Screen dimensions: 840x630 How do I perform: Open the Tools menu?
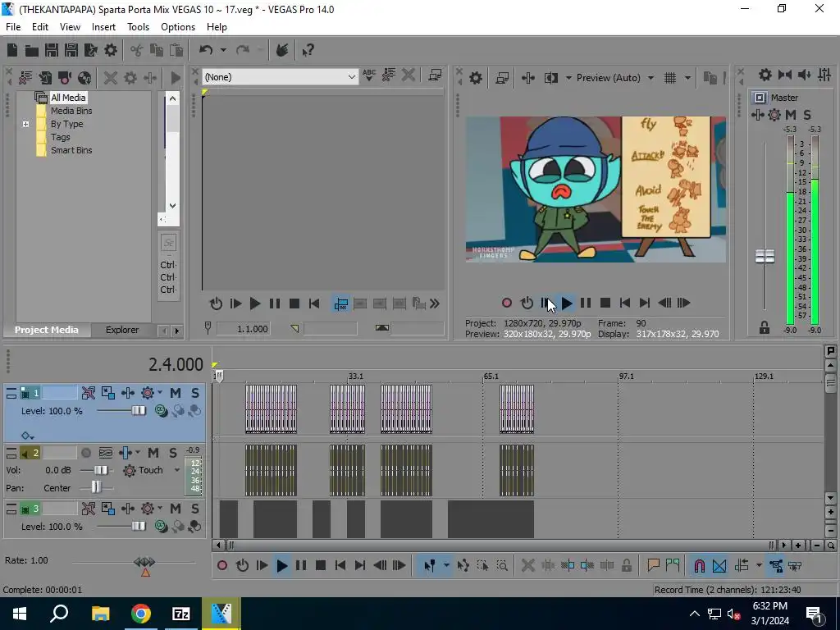click(138, 27)
